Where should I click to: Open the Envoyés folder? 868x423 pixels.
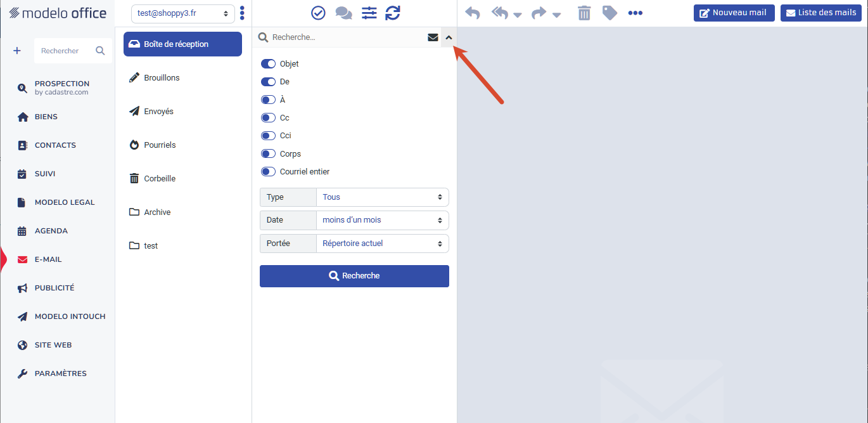point(182,112)
